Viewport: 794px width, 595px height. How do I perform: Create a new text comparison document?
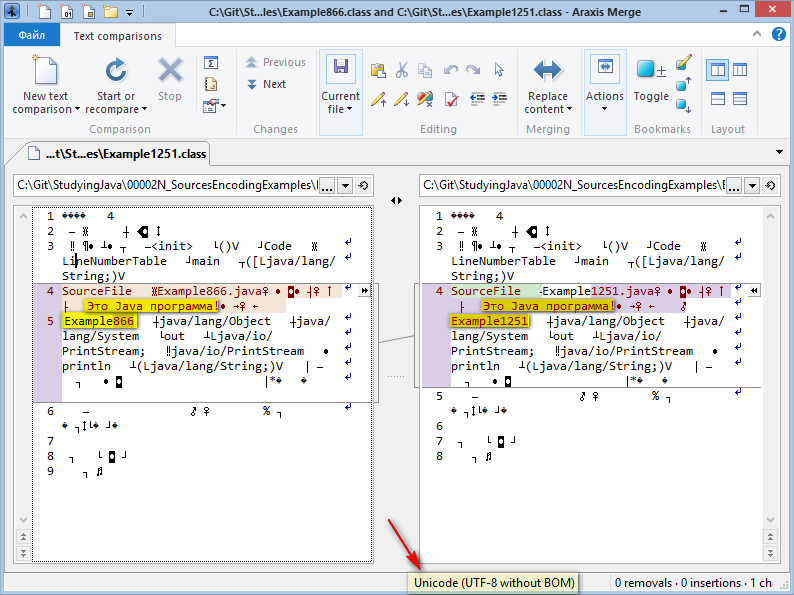click(46, 85)
